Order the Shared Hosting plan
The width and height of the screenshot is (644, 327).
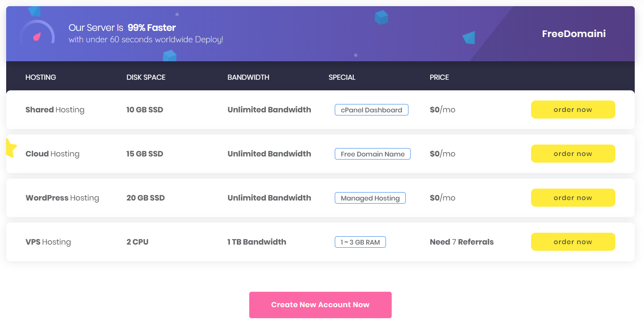(573, 110)
